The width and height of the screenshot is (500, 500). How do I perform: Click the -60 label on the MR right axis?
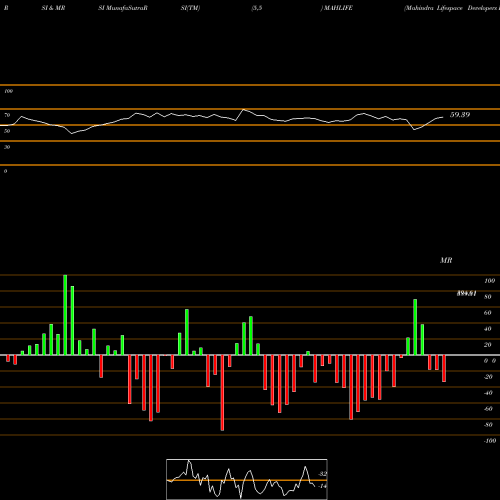click(x=488, y=409)
